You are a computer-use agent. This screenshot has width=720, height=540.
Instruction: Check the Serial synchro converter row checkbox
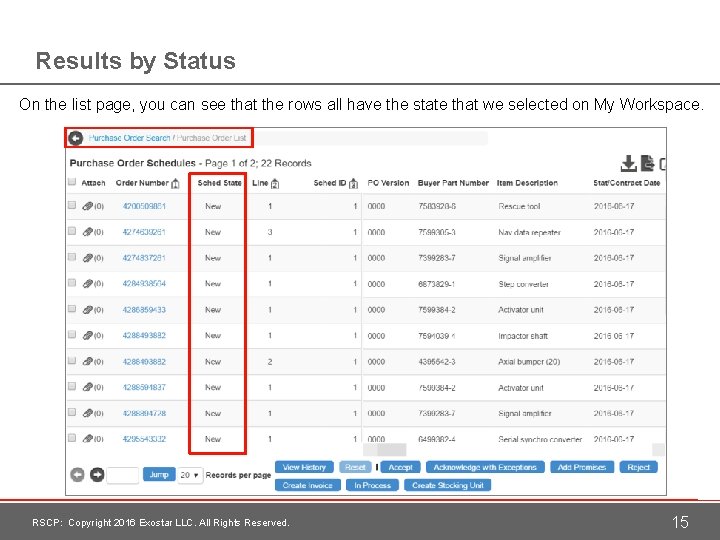72,438
